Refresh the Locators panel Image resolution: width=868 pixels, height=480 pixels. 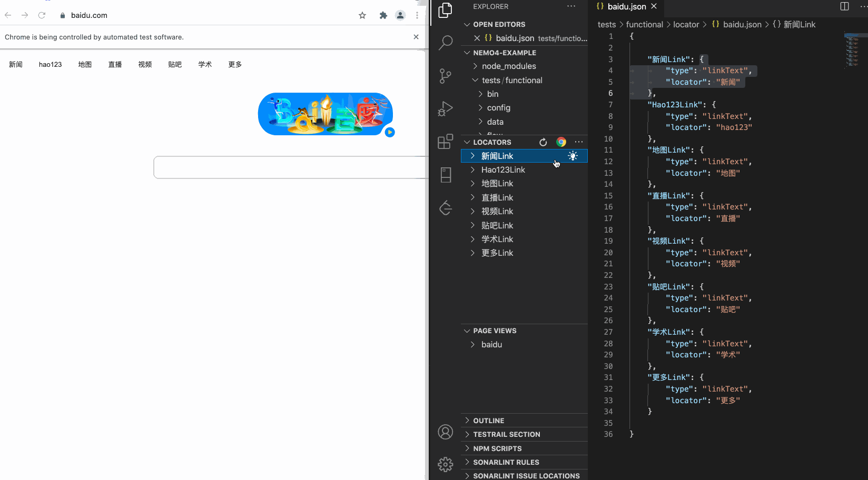[x=543, y=142]
